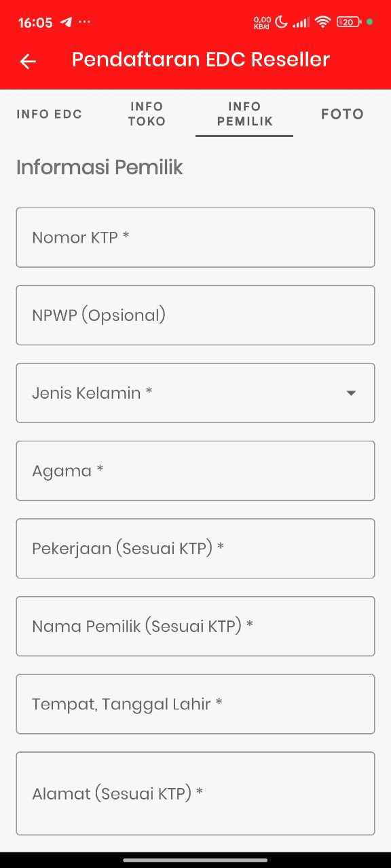391x868 pixels.
Task: Expand gender options via the chevron arrow
Action: 351,393
